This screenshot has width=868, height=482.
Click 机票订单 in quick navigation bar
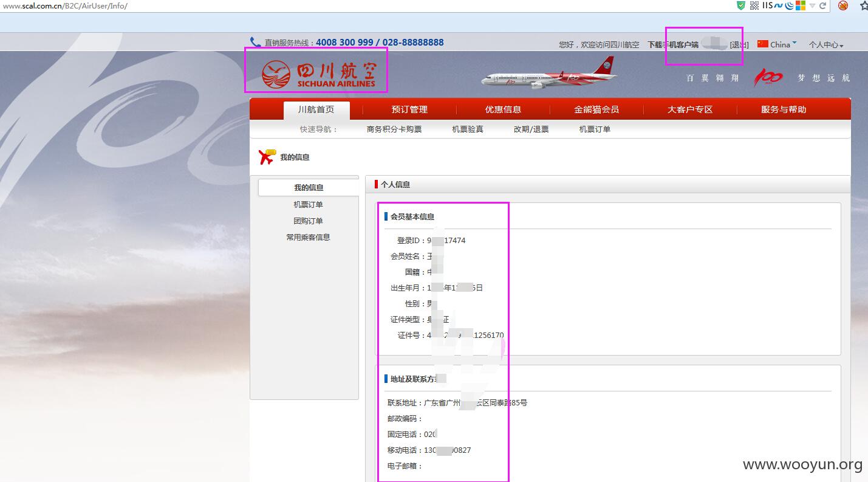click(595, 129)
